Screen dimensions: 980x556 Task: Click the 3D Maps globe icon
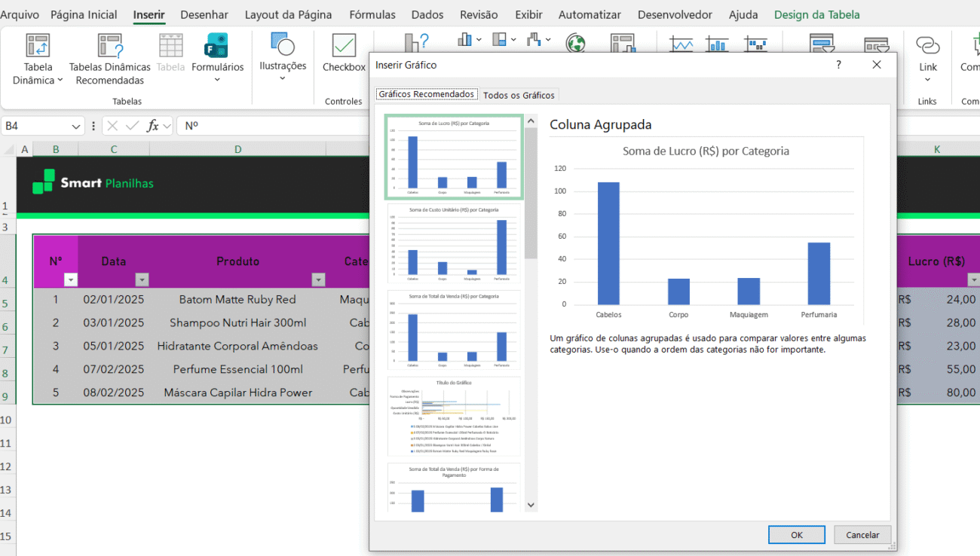(x=575, y=43)
